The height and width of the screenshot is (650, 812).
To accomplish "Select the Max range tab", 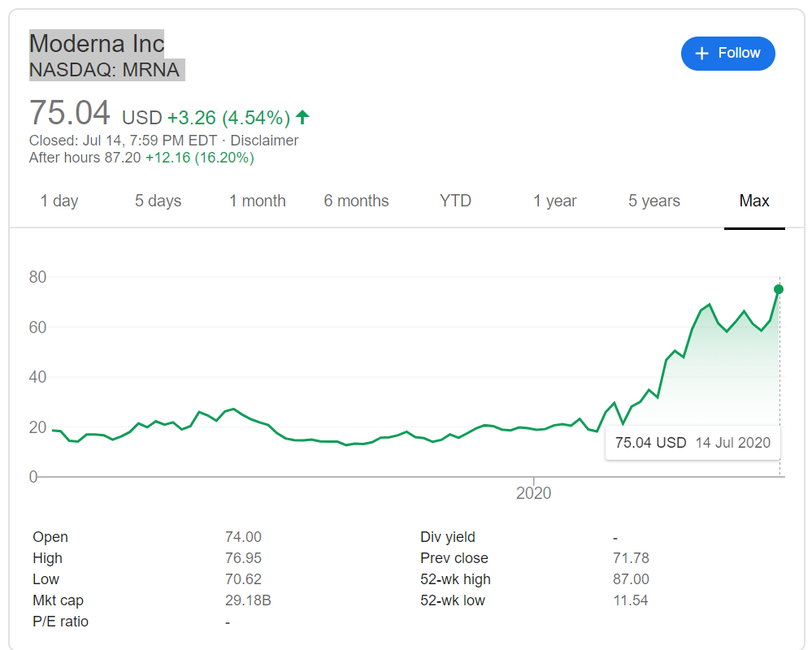I will coord(754,201).
